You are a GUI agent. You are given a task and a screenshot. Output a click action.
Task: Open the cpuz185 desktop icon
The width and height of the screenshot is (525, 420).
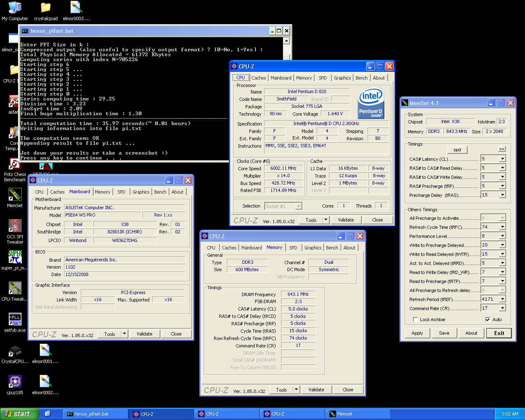tap(15, 385)
